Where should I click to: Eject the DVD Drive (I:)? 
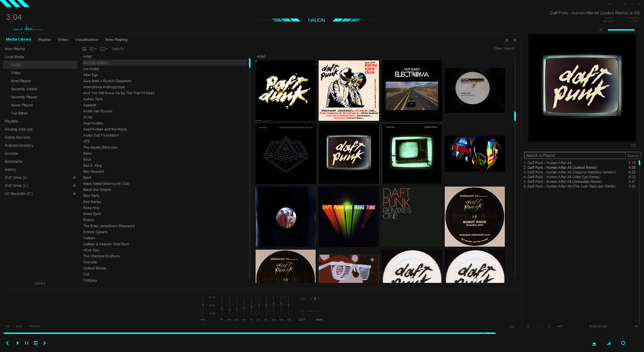pos(74,178)
